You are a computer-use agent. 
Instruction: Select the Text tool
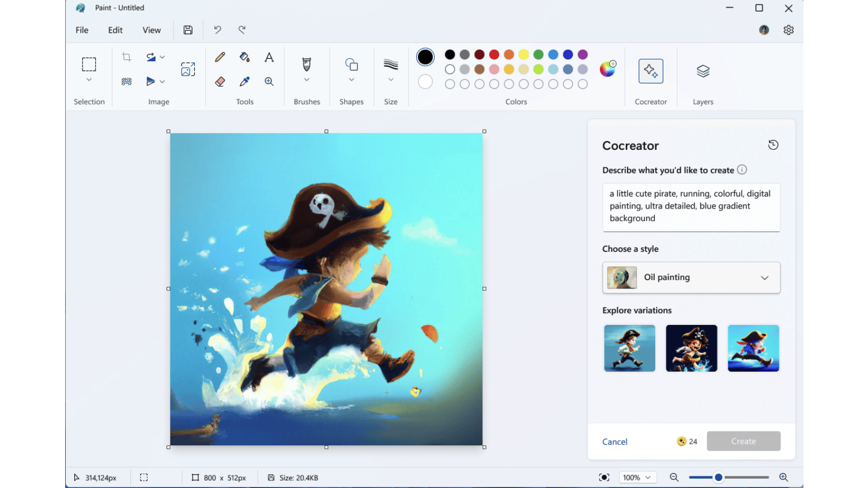(x=269, y=57)
